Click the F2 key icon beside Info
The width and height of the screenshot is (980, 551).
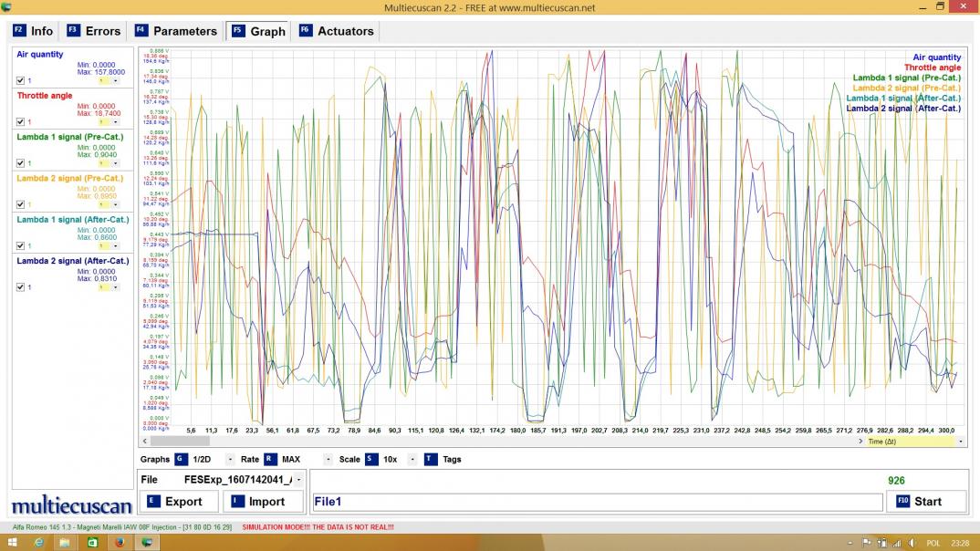[19, 30]
